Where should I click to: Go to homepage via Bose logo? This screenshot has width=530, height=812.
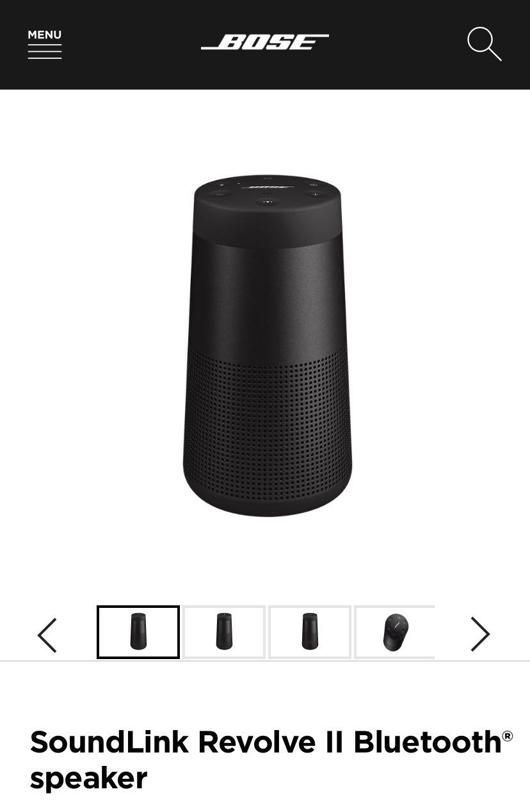[x=265, y=42]
